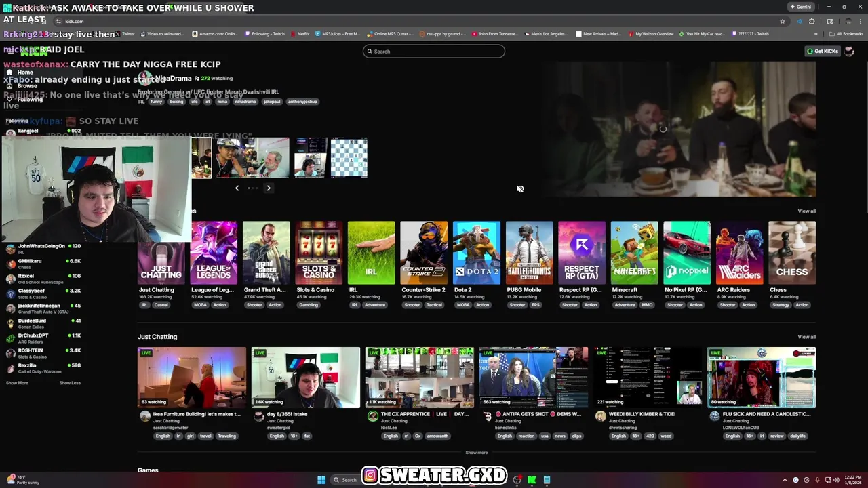
Task: Click the Get KICKs button
Action: pyautogui.click(x=823, y=52)
